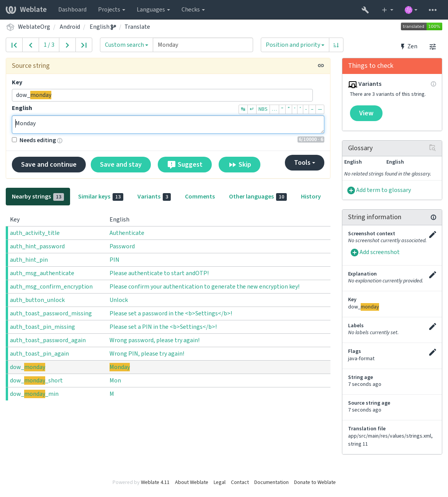Switch to Comments tab
This screenshot has width=448, height=497.
click(200, 197)
